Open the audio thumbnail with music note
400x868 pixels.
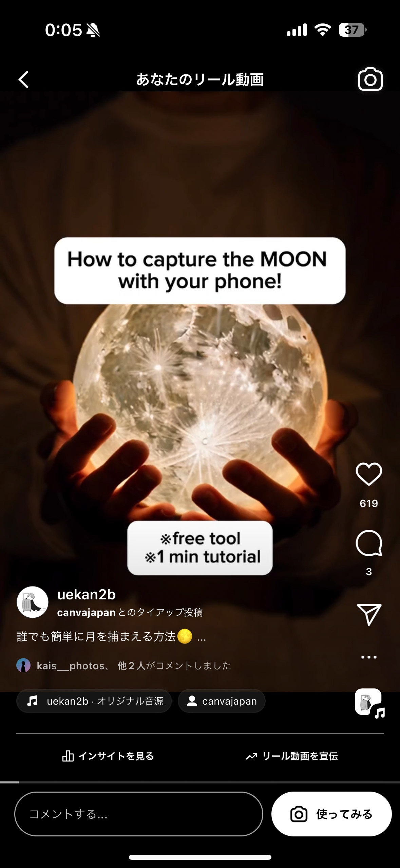[369, 703]
